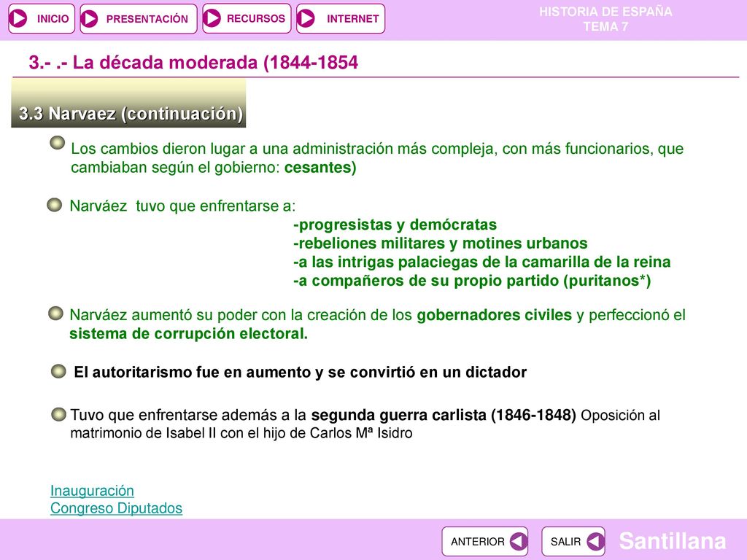This screenshot has width=747, height=560.
Task: Open the INTERNET menu label
Action: pyautogui.click(x=353, y=18)
